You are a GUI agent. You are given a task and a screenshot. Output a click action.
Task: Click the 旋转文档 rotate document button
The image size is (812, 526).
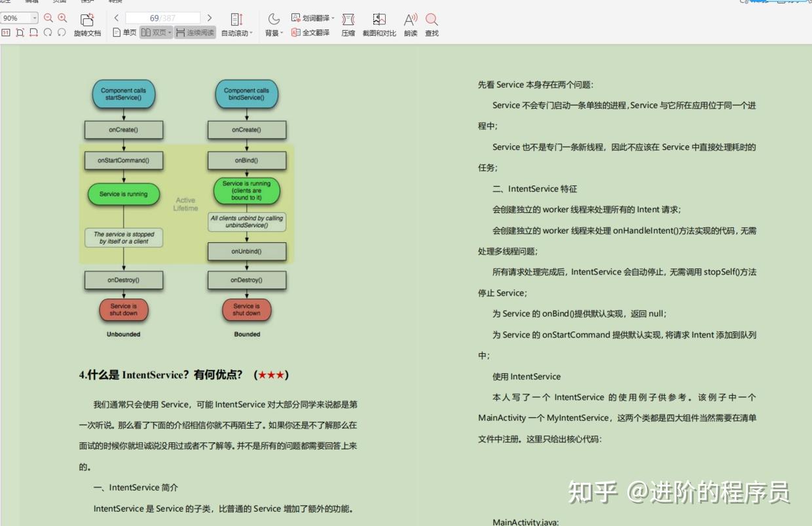click(87, 26)
